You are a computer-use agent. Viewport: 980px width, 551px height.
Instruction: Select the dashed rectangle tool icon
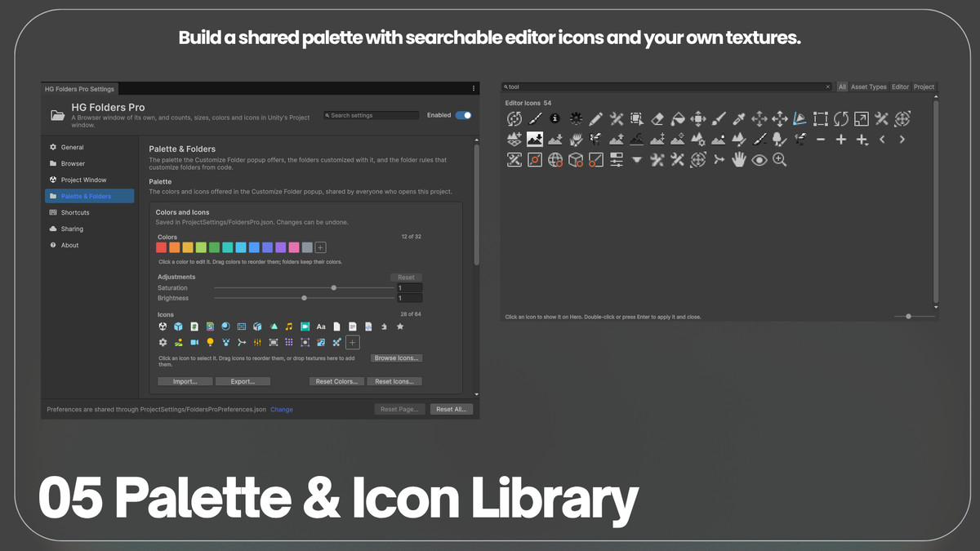tap(820, 119)
